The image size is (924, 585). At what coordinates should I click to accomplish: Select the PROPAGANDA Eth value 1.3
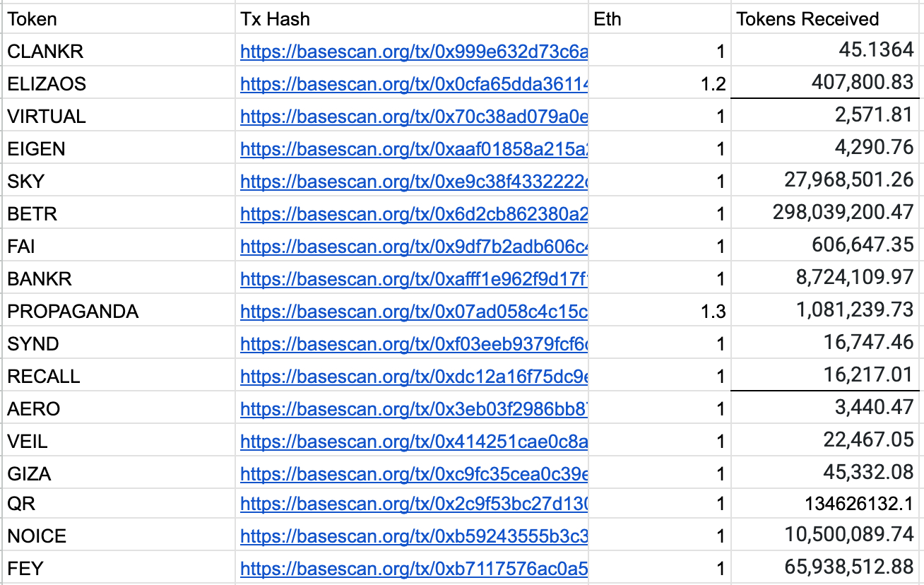pos(660,311)
